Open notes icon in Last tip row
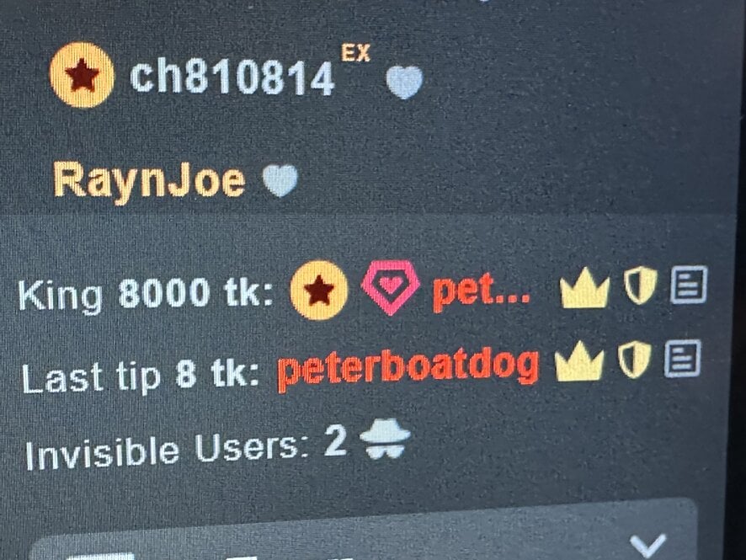 pyautogui.click(x=683, y=358)
